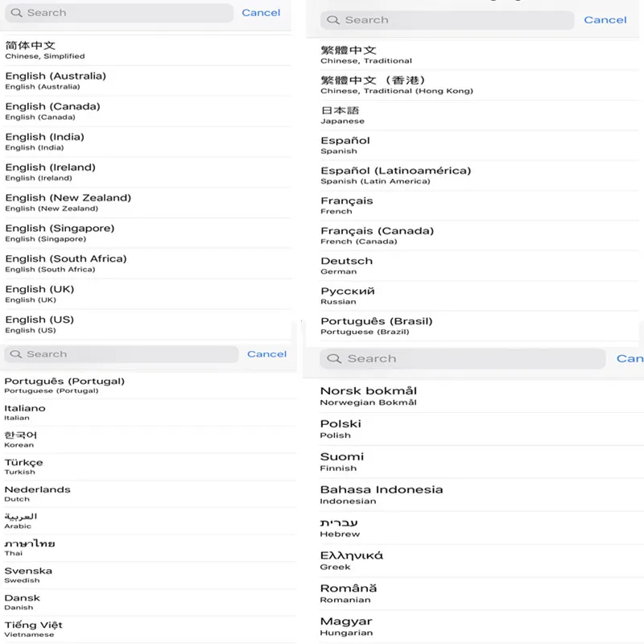The height and width of the screenshot is (644, 644).
Task: Click the magnifier icon above Chinese, Traditional
Action: [x=334, y=20]
